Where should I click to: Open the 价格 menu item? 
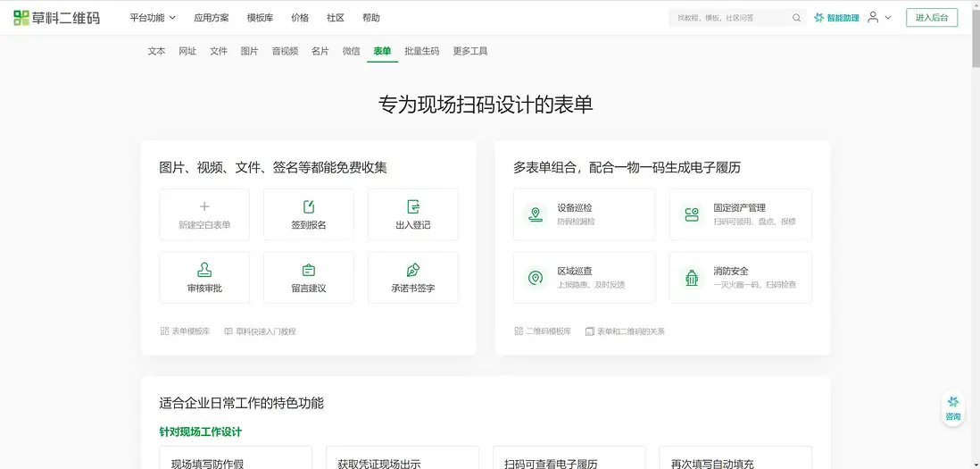(x=300, y=18)
